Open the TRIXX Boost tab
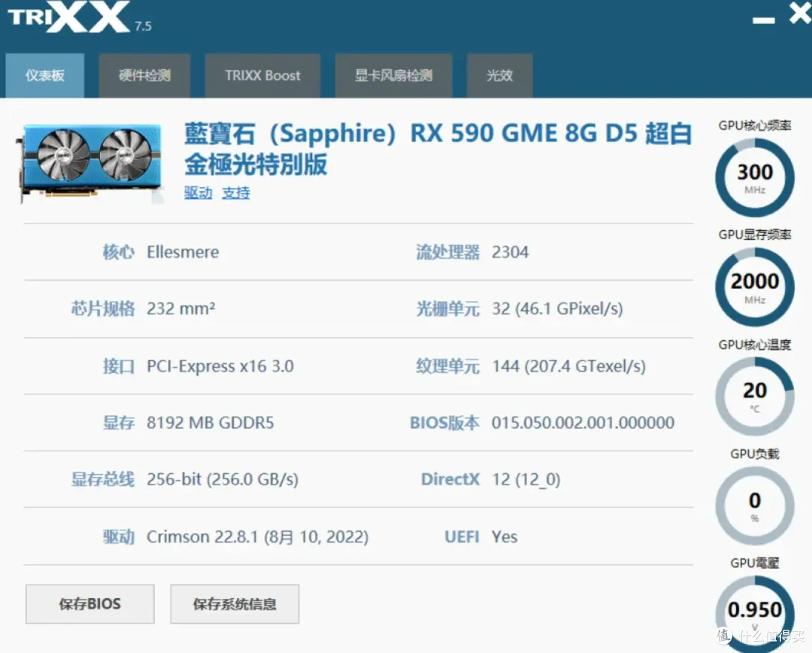Image resolution: width=812 pixels, height=653 pixels. tap(262, 76)
